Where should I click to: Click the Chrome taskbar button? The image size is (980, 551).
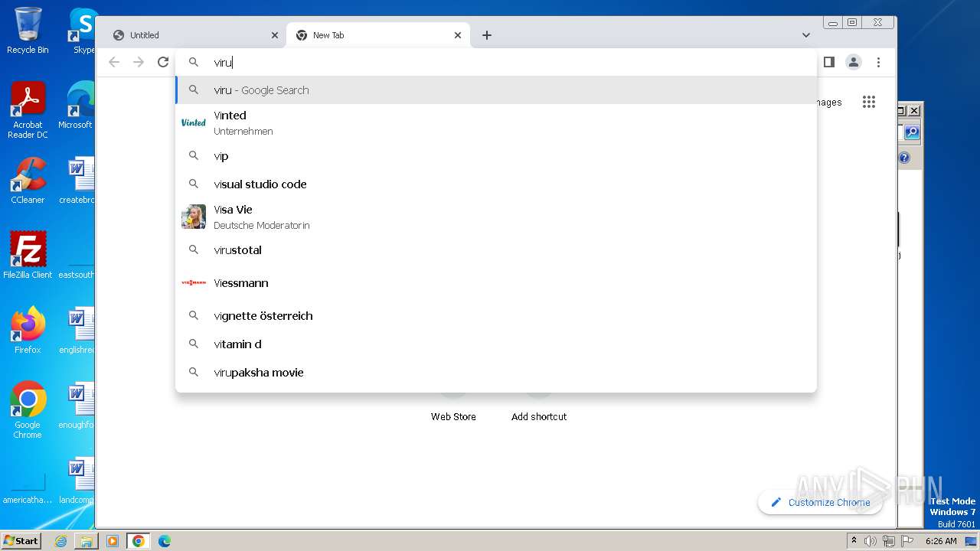(138, 541)
